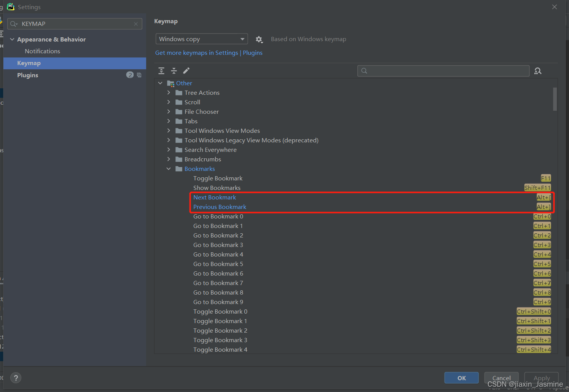The height and width of the screenshot is (392, 569).
Task: Click the Find Actions by Shortcut icon
Action: 538,71
